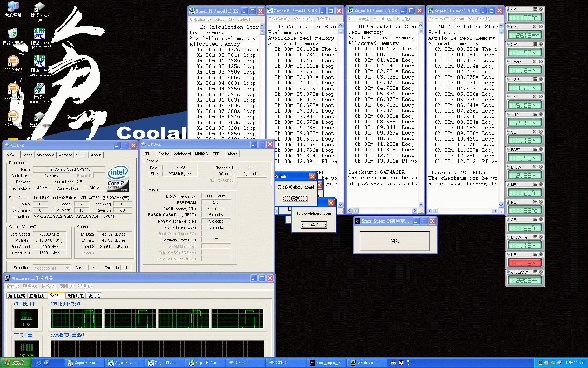Click the fourth Super PI horizontal scrollbar thumb
The height and width of the screenshot is (368, 588).
coord(436,211)
